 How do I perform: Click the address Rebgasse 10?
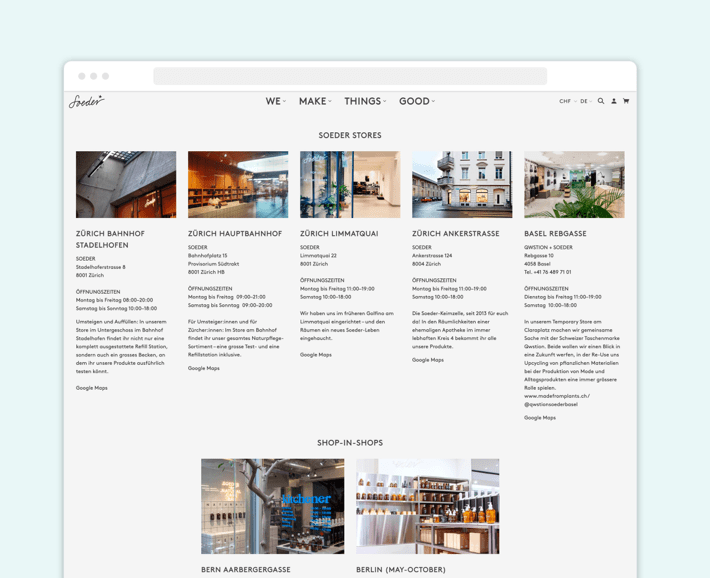coord(539,255)
